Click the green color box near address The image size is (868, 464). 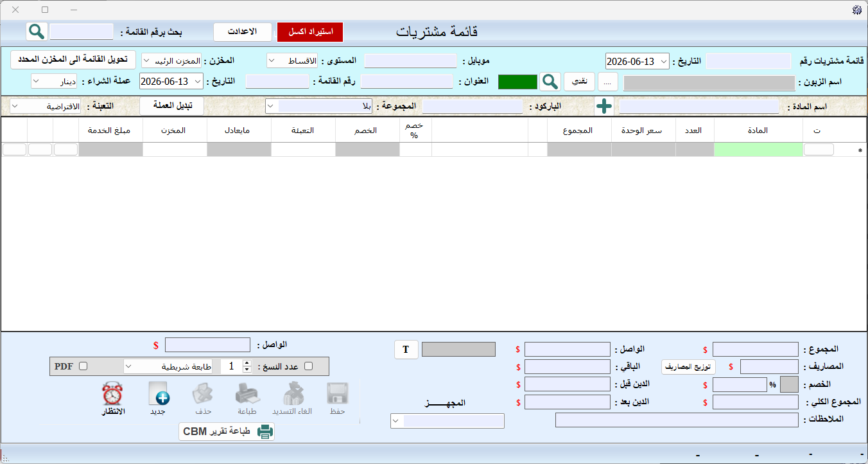coord(517,82)
